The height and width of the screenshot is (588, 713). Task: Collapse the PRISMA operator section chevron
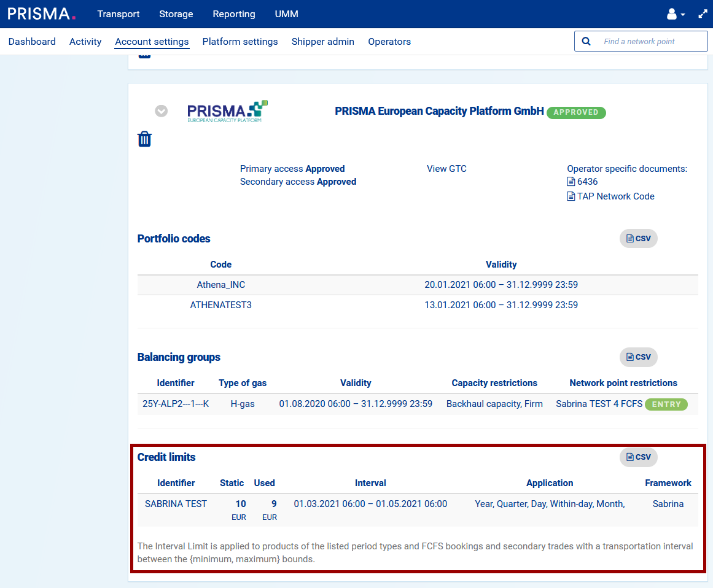[x=161, y=111]
